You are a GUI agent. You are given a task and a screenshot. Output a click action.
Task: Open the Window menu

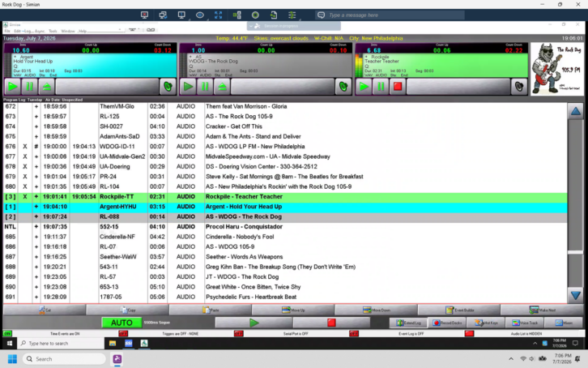(x=68, y=31)
